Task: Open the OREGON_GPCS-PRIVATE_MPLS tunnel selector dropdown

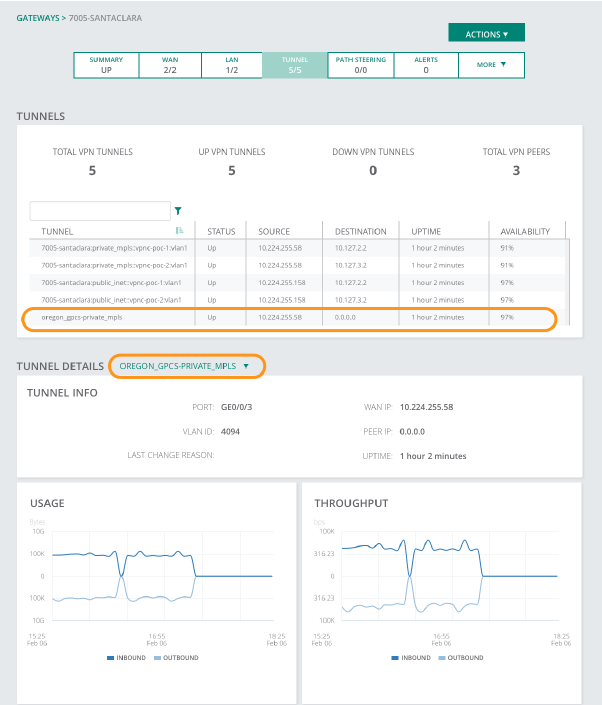Action: [187, 366]
